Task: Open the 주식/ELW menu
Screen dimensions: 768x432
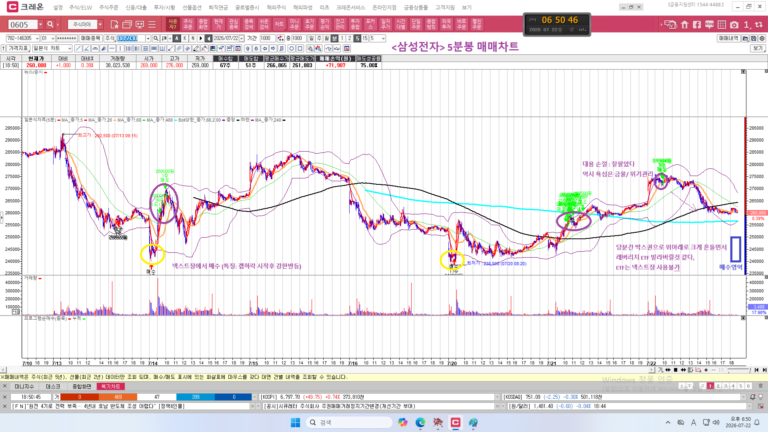Action: [80, 7]
